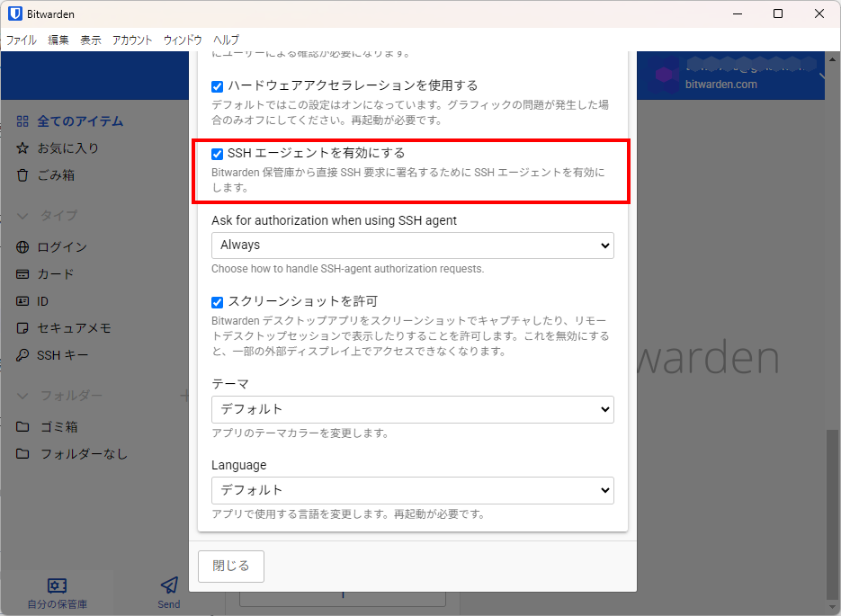Click the Send paper plane icon
This screenshot has height=616, width=841.
(x=169, y=585)
